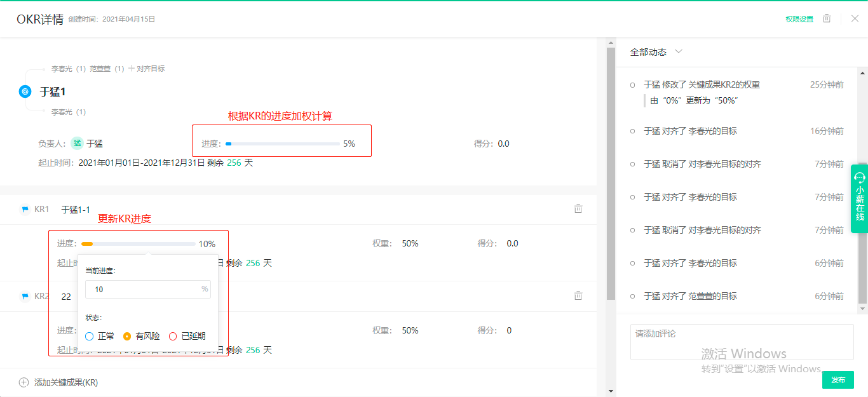Screen dimensions: 868x397
Task: Click the 25分钟前 timestamp
Action: coord(827,84)
